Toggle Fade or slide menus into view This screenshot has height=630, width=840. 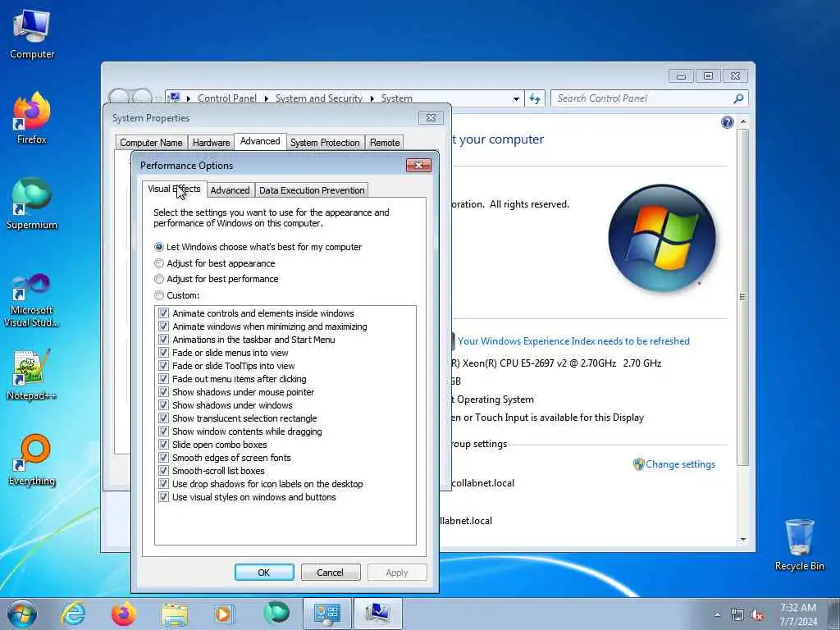pos(163,353)
